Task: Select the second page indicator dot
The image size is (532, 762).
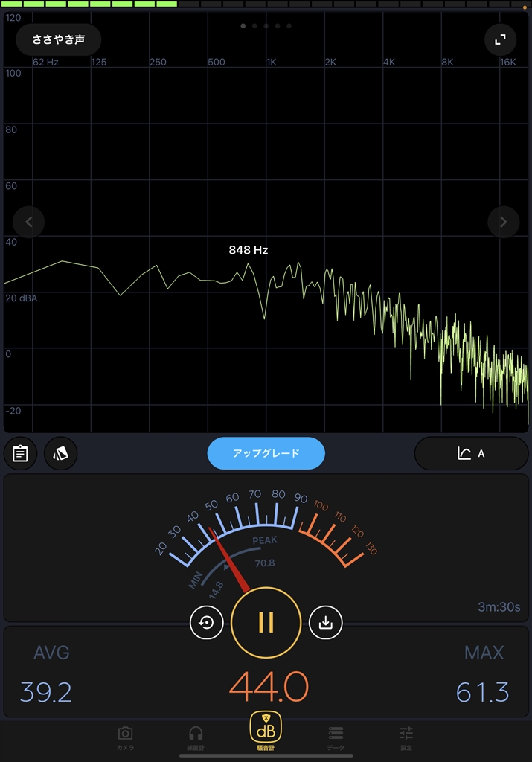Action: [254, 25]
